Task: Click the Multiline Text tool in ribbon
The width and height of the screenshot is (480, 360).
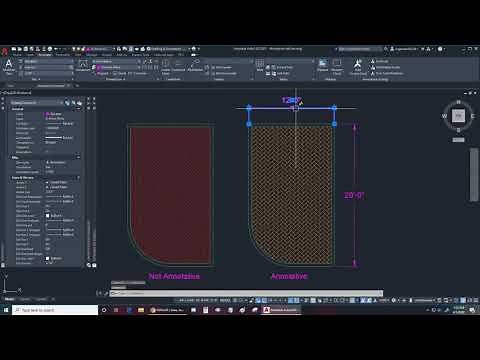Action: (x=9, y=66)
